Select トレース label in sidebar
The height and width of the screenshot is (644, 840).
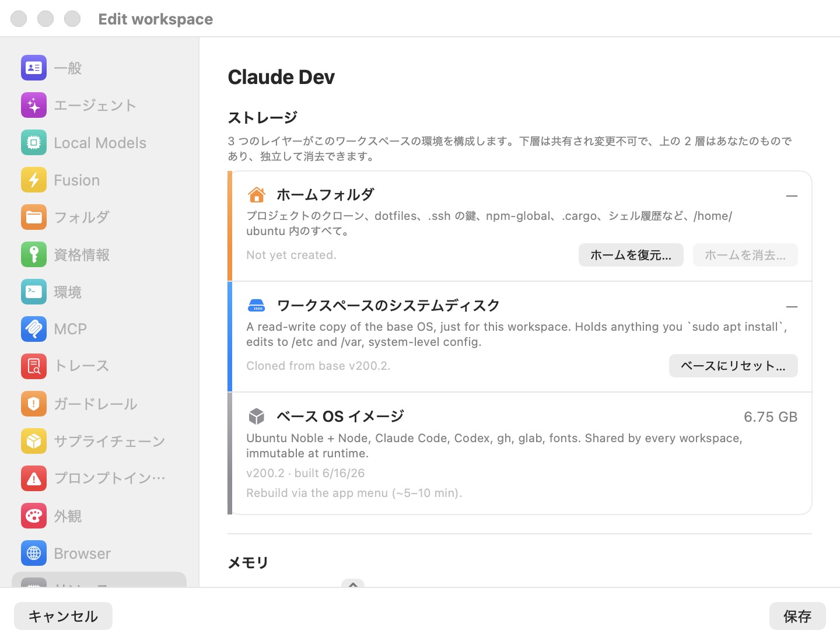(82, 366)
